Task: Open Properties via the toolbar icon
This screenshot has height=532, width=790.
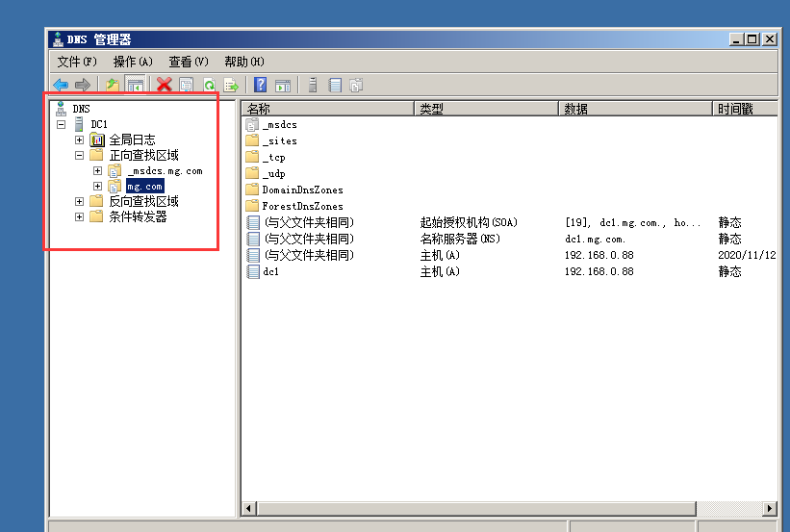Action: (187, 85)
